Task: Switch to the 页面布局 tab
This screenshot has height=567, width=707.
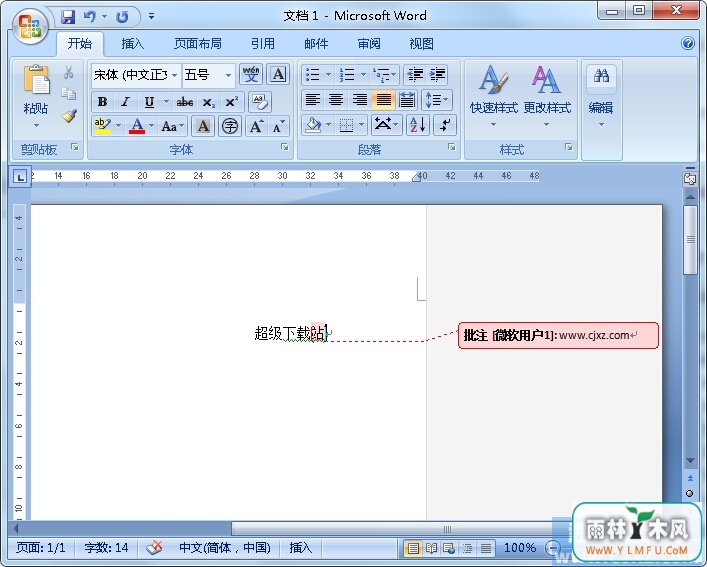Action: 197,44
